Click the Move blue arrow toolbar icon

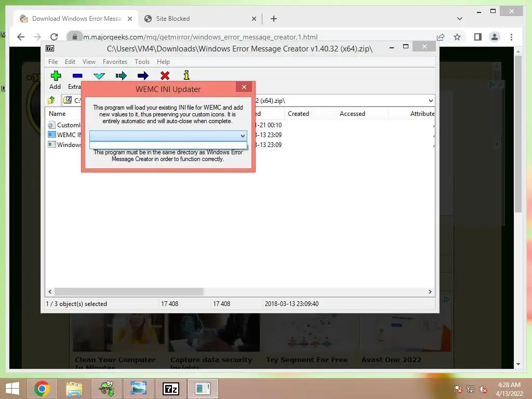click(x=143, y=76)
